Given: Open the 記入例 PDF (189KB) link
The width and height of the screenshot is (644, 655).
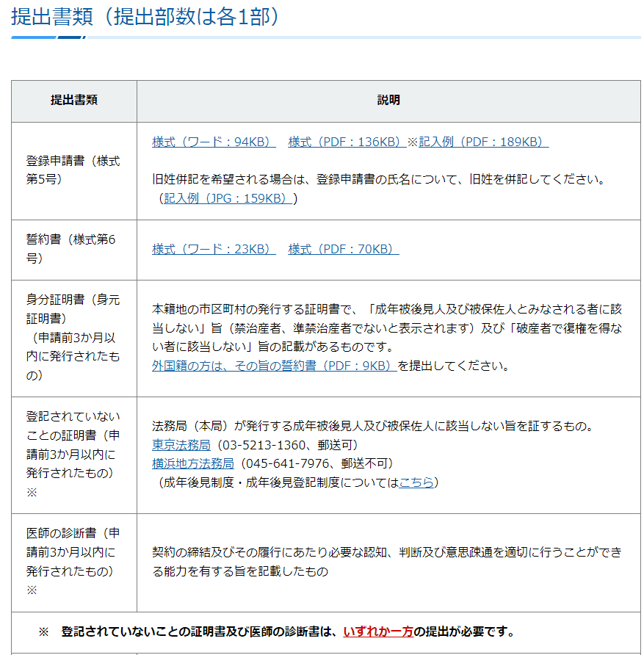Looking at the screenshot, I should coord(483,142).
